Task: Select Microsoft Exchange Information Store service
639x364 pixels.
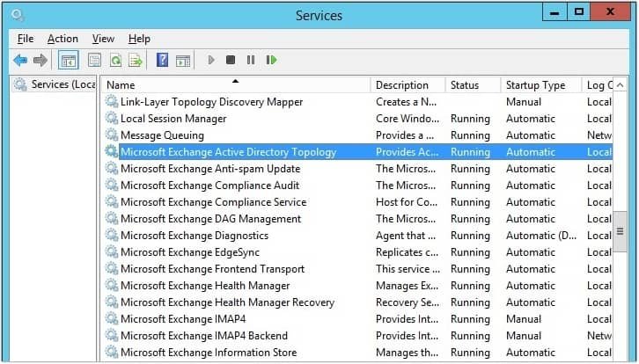Action: click(358, 353)
